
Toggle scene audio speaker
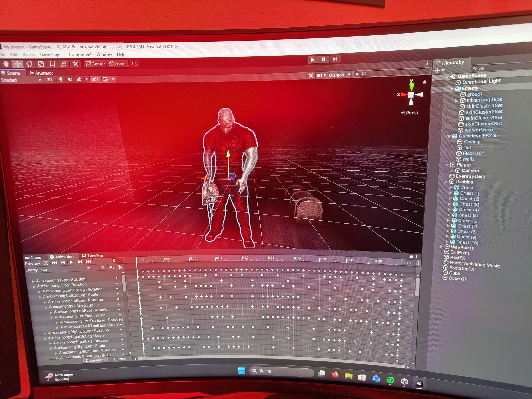[x=70, y=79]
